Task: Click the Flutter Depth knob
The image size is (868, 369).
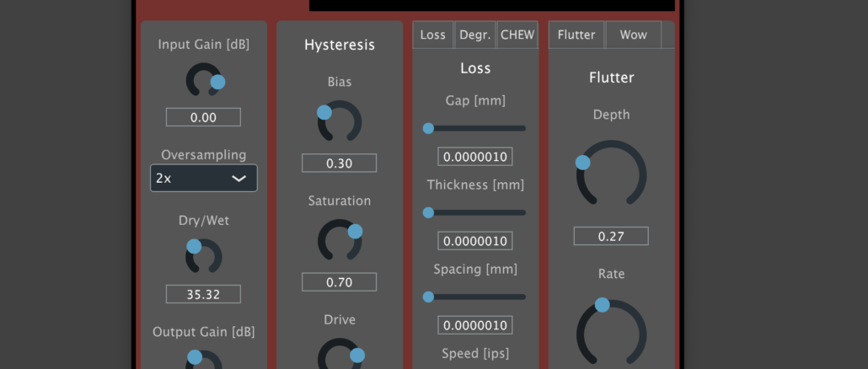Action: [611, 173]
